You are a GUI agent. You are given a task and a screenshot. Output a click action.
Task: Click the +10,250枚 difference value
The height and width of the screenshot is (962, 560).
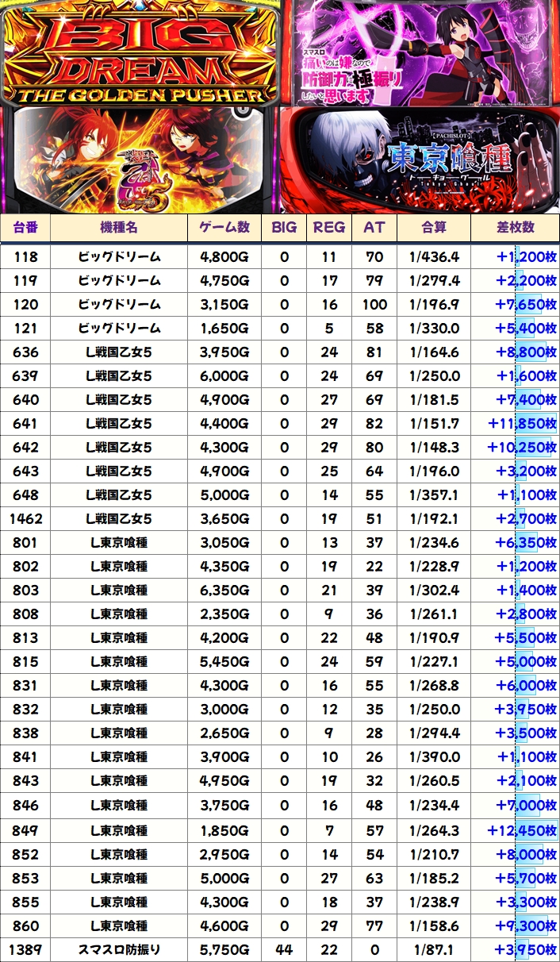click(516, 448)
